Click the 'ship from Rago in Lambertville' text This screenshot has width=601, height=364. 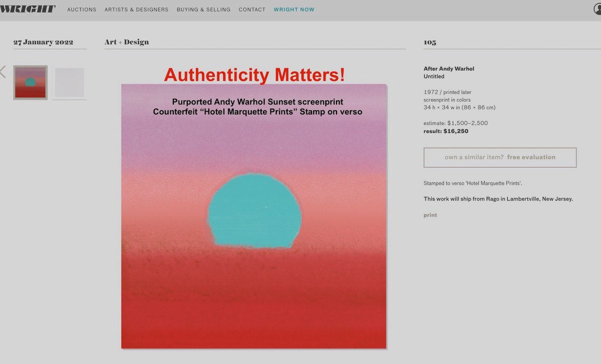[x=498, y=199]
